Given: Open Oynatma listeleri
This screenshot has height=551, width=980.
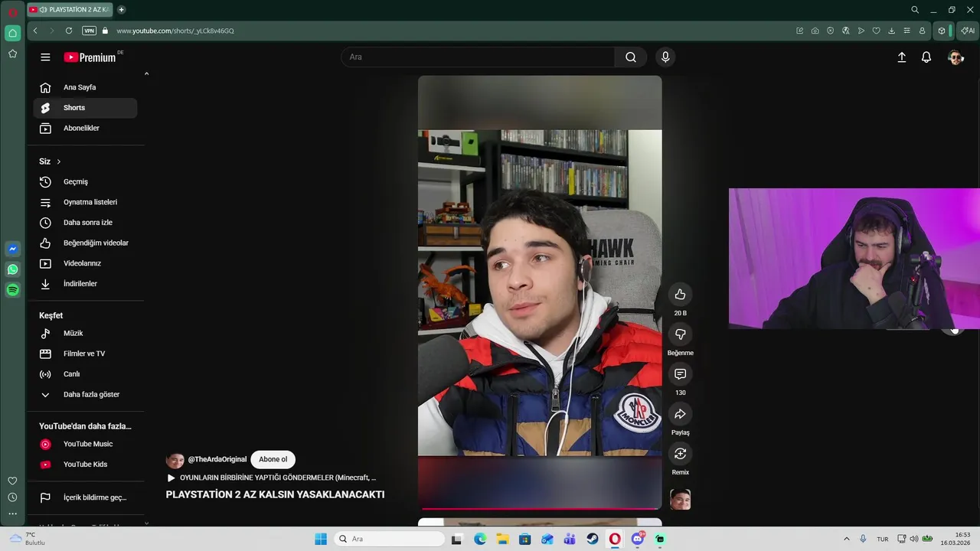Looking at the screenshot, I should (85, 202).
